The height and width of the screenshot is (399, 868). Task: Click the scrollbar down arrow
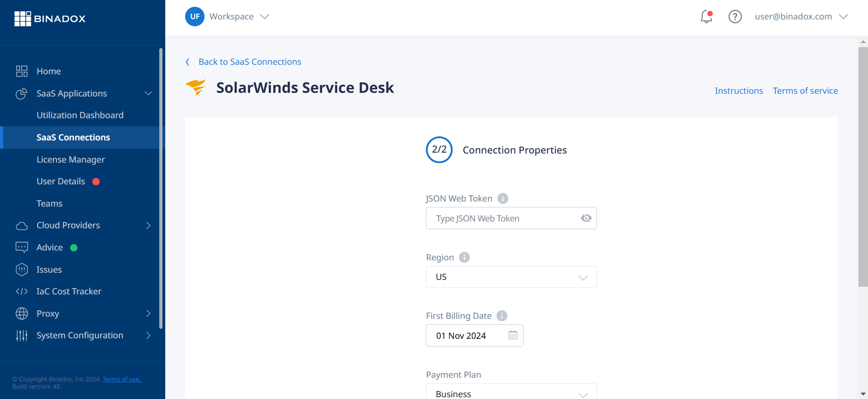(x=863, y=394)
